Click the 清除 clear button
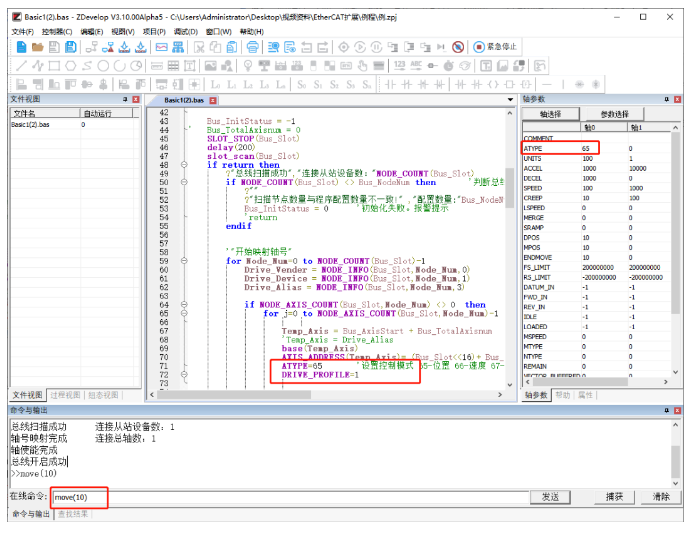Screen dimensions: 696x536 pos(661,497)
